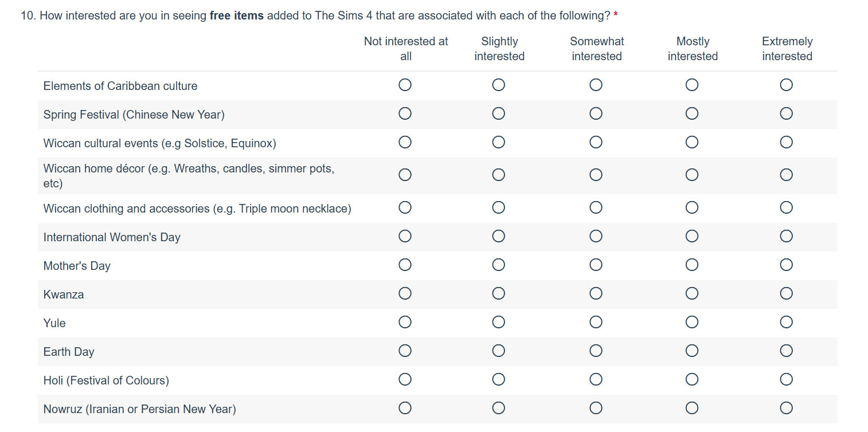
Task: Select 'Extremely interested' for Holi
Action: tap(786, 379)
